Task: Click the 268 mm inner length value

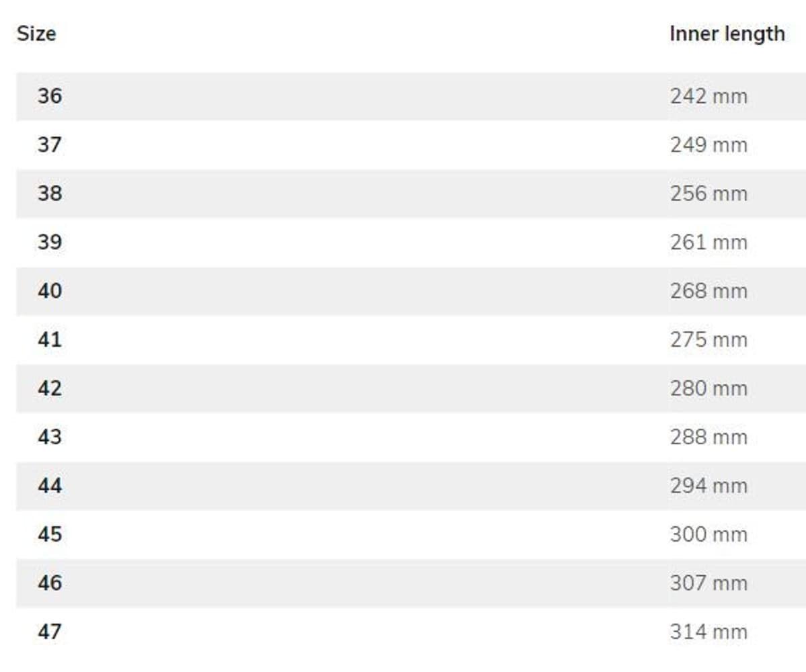Action: [x=709, y=291]
